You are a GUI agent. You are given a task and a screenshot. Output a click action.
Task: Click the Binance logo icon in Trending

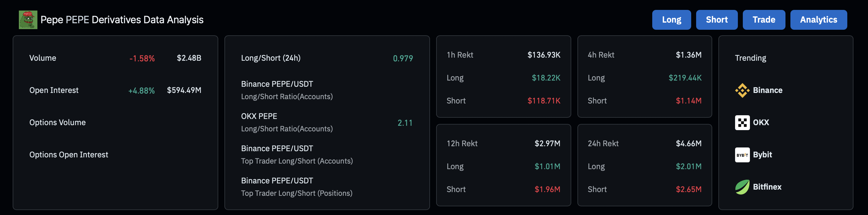742,90
